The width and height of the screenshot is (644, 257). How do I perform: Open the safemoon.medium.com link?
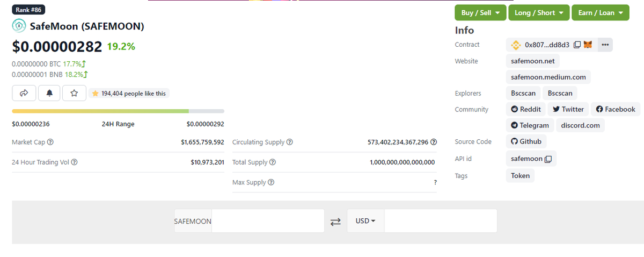click(x=548, y=77)
